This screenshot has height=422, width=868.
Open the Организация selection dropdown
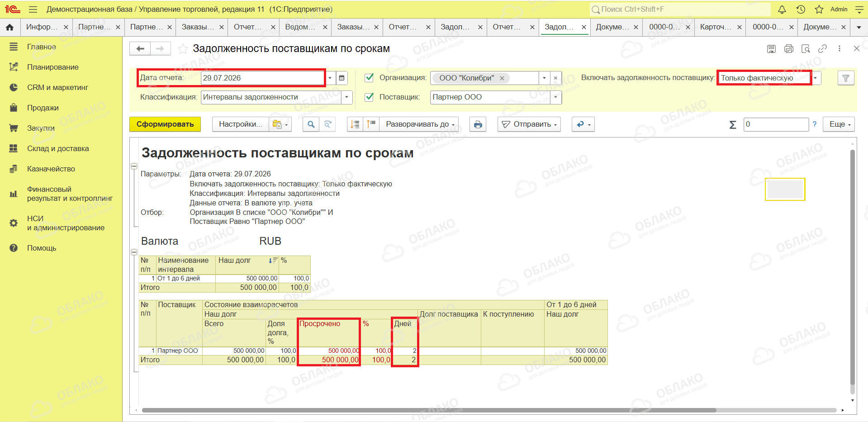click(545, 78)
